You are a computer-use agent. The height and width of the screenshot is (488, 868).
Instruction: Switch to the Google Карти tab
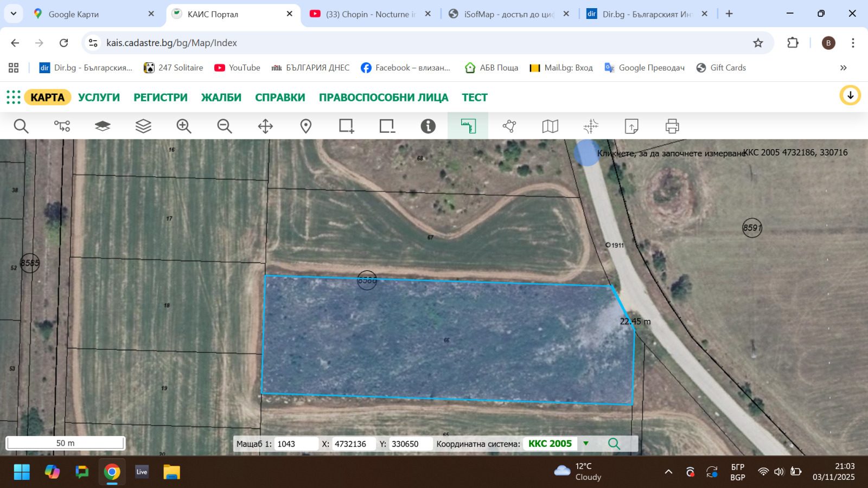tap(74, 14)
